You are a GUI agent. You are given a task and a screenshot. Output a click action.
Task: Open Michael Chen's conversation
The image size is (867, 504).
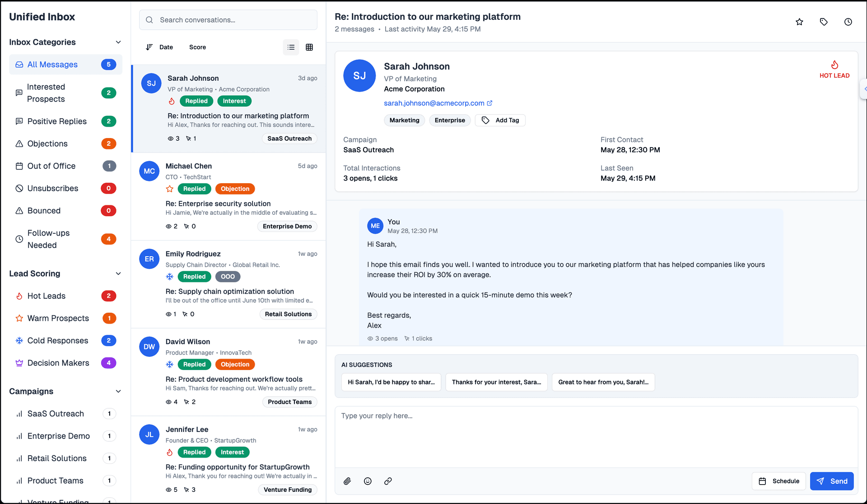(x=228, y=196)
